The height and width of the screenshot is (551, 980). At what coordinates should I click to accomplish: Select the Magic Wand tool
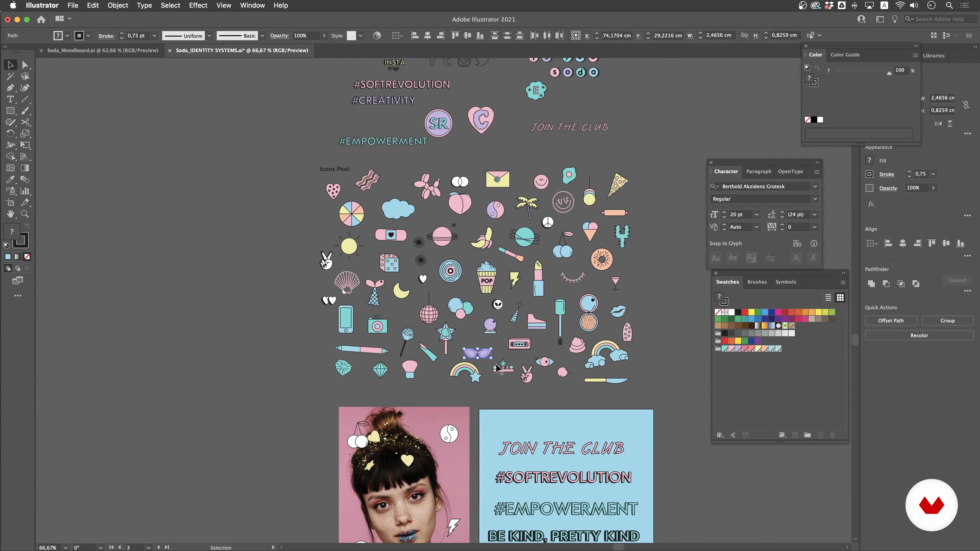click(x=10, y=77)
